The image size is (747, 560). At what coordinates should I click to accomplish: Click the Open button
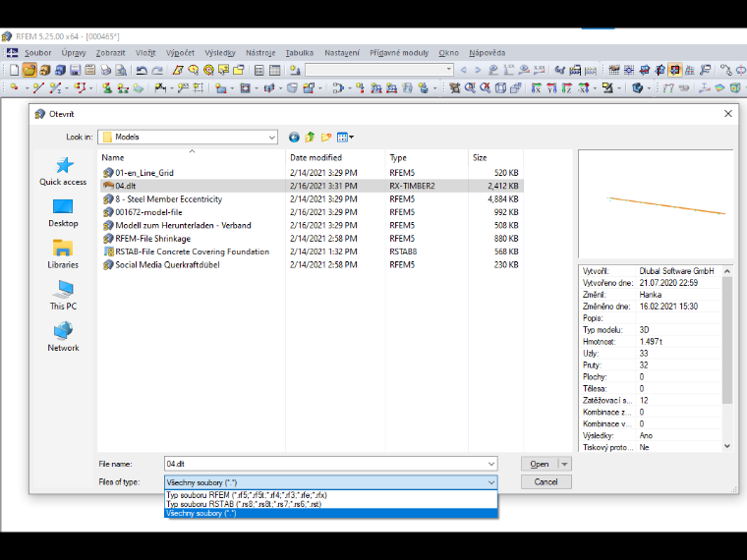540,464
